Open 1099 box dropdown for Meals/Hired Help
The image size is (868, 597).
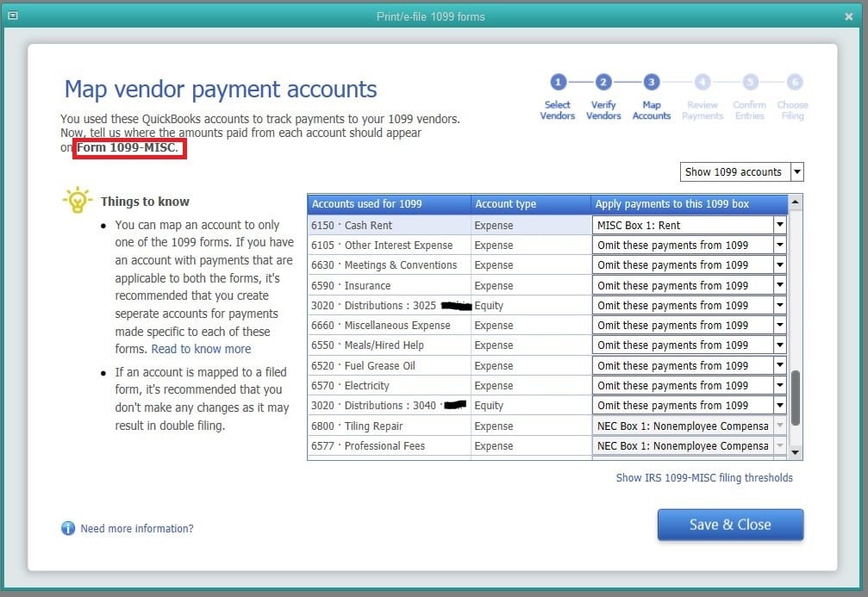780,345
